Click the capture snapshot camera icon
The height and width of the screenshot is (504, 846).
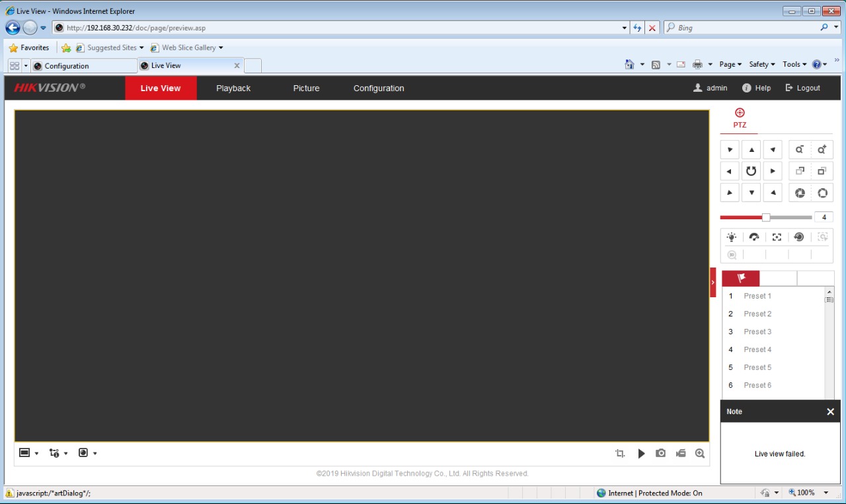coord(660,453)
